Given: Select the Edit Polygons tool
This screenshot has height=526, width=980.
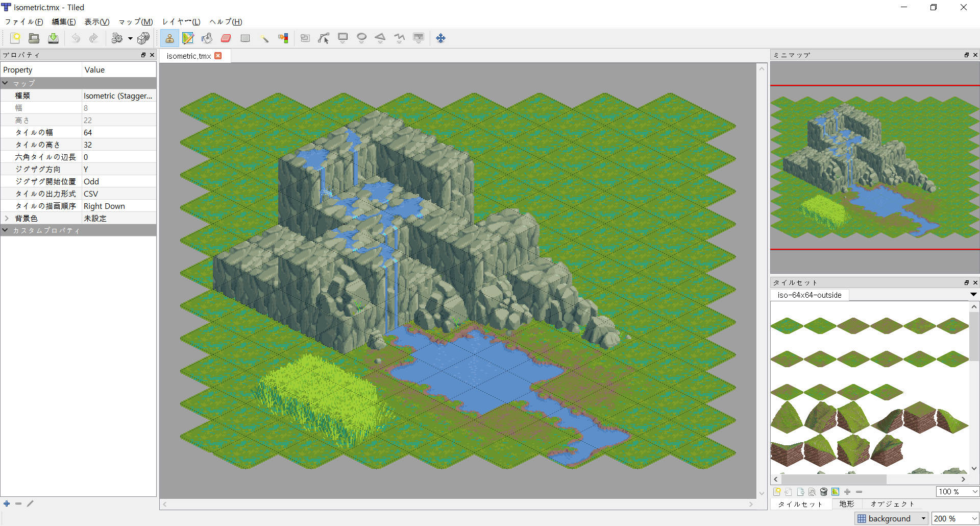Looking at the screenshot, I should (x=324, y=38).
